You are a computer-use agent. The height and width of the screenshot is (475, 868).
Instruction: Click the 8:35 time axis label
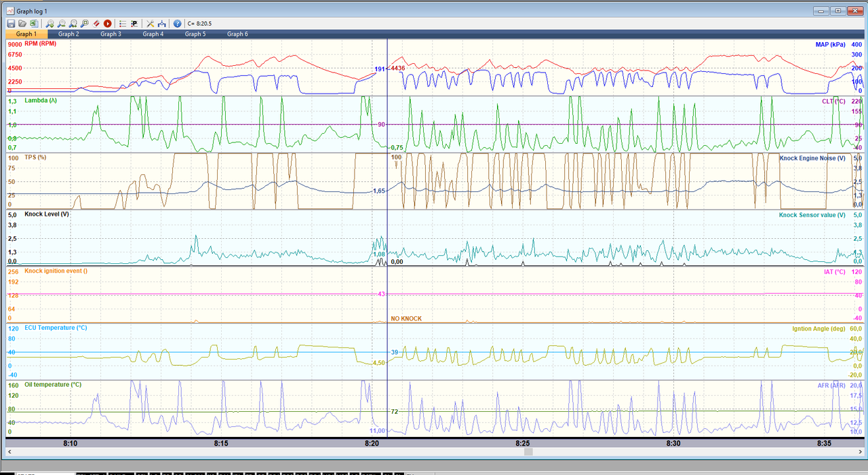[x=824, y=443]
